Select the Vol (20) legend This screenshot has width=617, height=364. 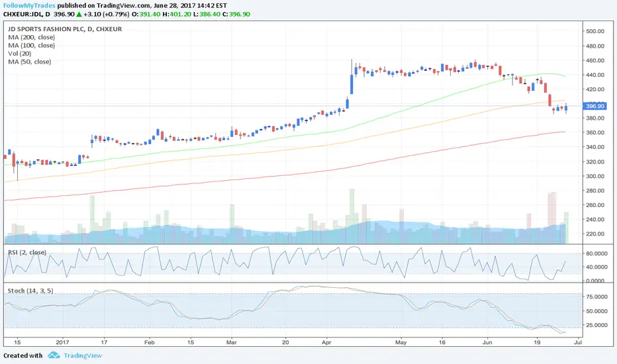(20, 54)
